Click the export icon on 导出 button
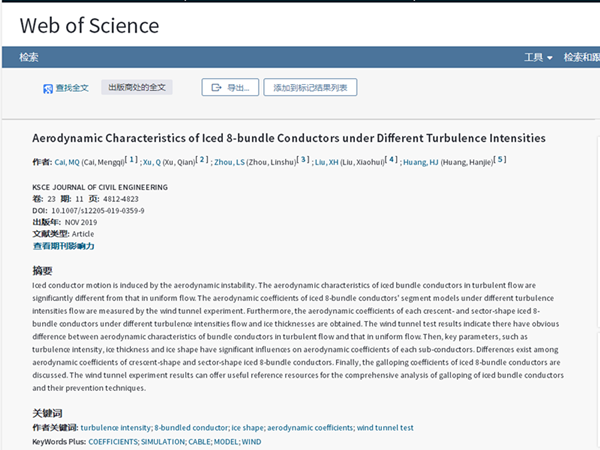 tap(215, 88)
